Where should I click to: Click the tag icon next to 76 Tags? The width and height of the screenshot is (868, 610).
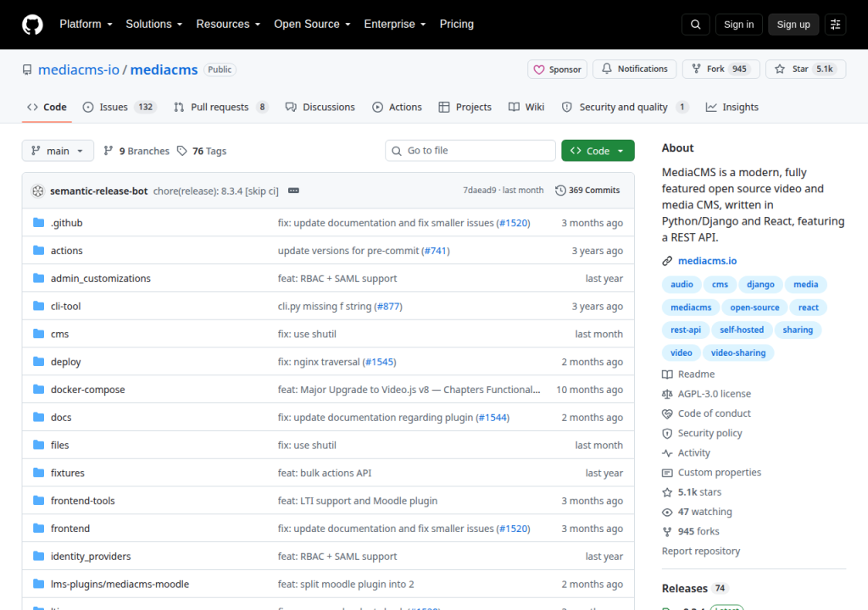181,151
